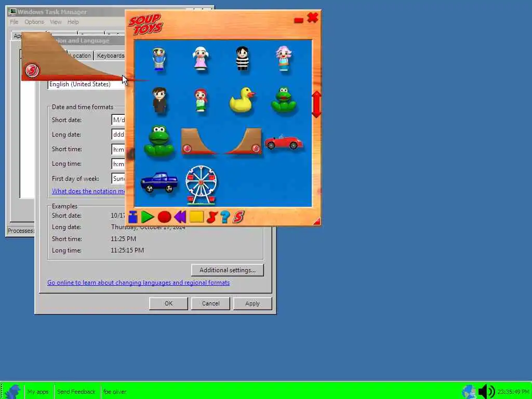This screenshot has width=532, height=399.
Task: Open the English (United States) format dropdown
Action: coord(86,84)
